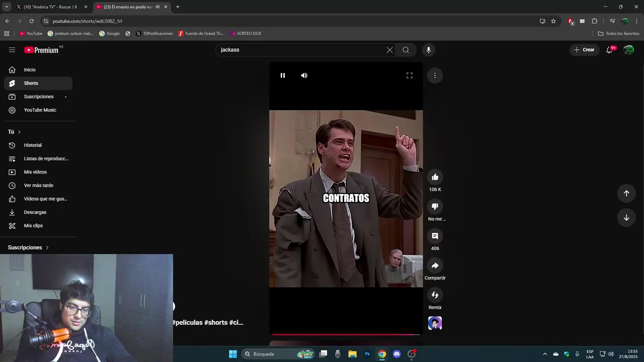This screenshot has height=362, width=644.
Task: Start voice search with microphone
Action: tap(429, 50)
